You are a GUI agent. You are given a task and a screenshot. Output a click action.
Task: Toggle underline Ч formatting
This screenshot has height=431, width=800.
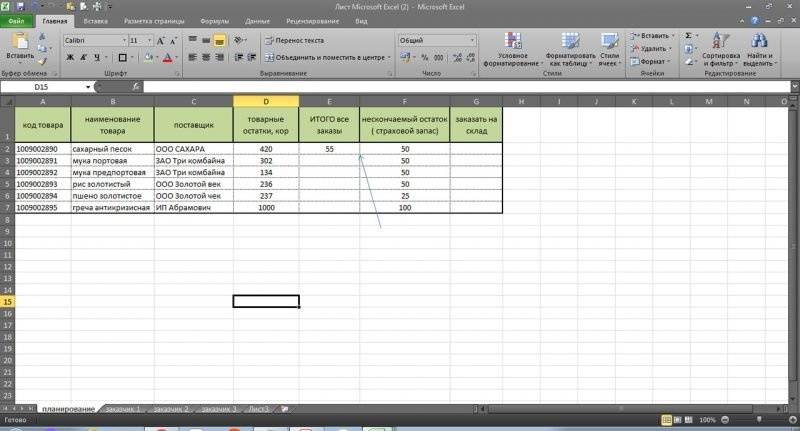98,58
